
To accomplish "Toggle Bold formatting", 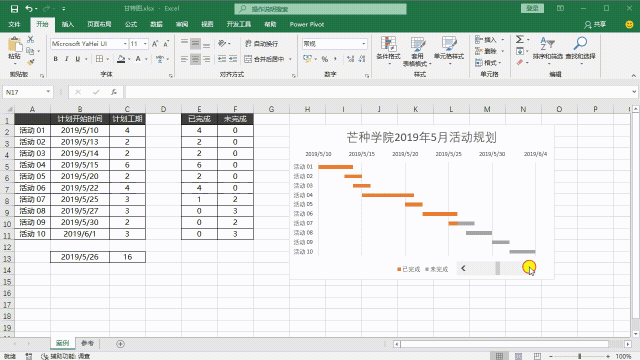I will tap(56, 59).
